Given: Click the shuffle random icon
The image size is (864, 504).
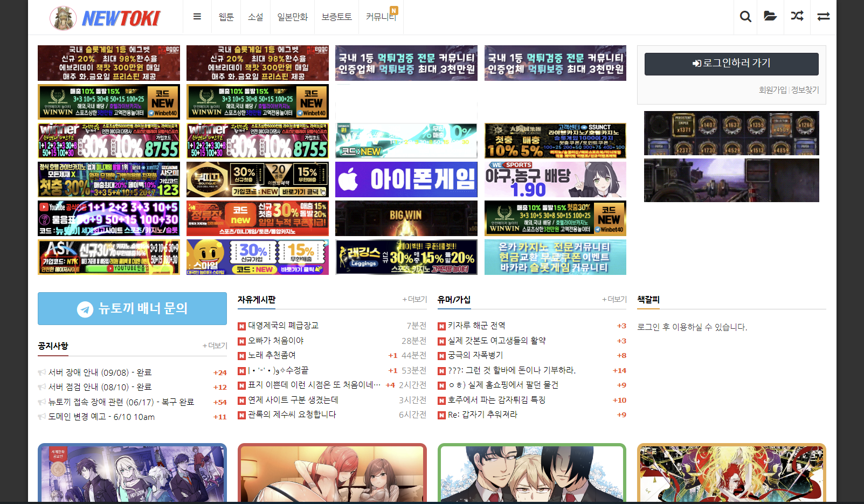Looking at the screenshot, I should [797, 16].
